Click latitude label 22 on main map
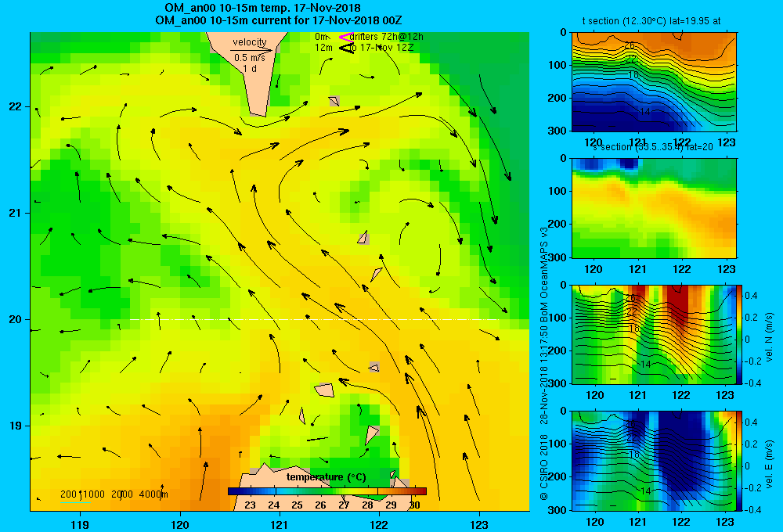The height and width of the screenshot is (532, 783). [x=16, y=106]
